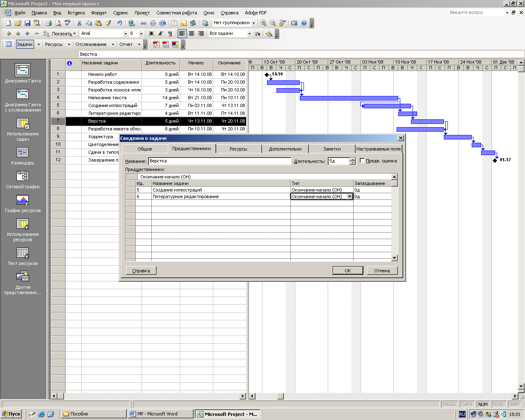Click the Cut scissors icon

tap(79, 23)
